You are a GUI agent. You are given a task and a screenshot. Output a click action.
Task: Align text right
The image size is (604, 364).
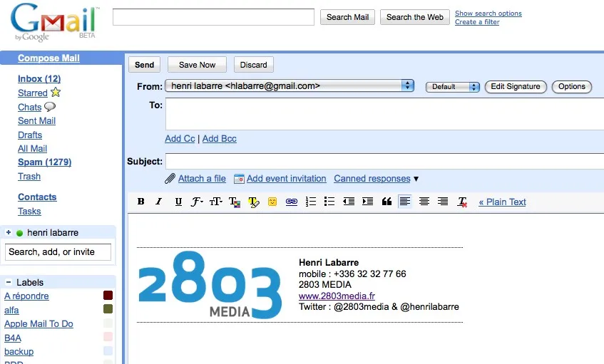tap(443, 202)
